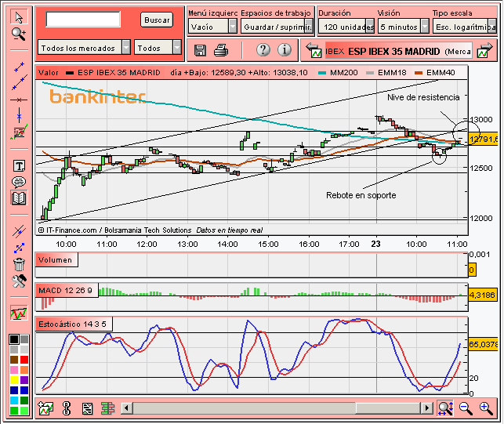Click the 'Volumen' panel label
This screenshot has height=424, width=504.
tap(56, 259)
